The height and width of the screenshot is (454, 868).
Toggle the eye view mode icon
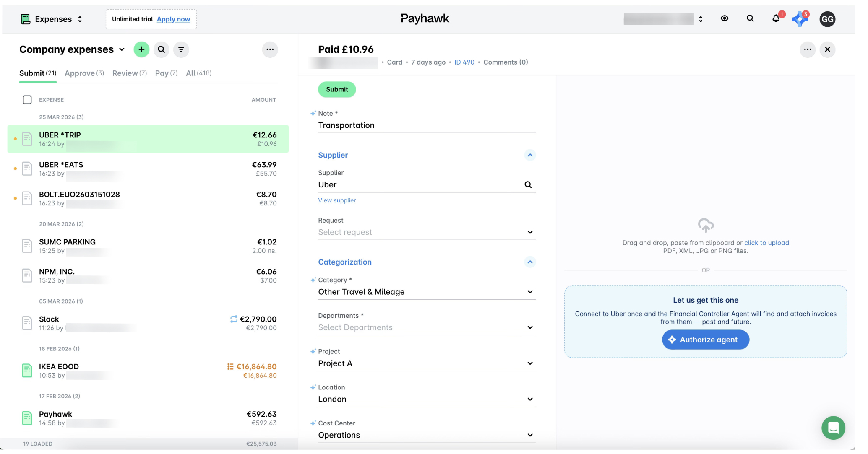(x=725, y=18)
